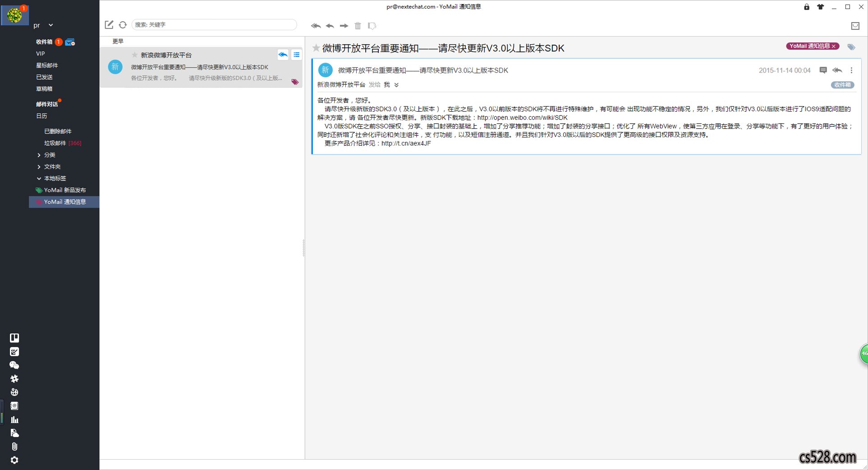This screenshot has width=868, height=470.
Task: Open link http://t.cn/aex4JF
Action: tap(406, 143)
